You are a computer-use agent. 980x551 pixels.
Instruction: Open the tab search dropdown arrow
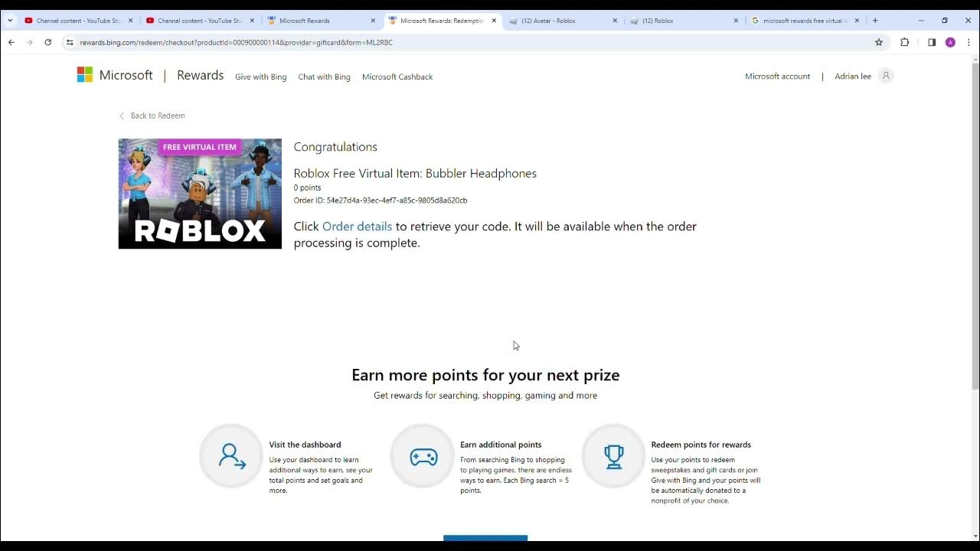pos(10,21)
